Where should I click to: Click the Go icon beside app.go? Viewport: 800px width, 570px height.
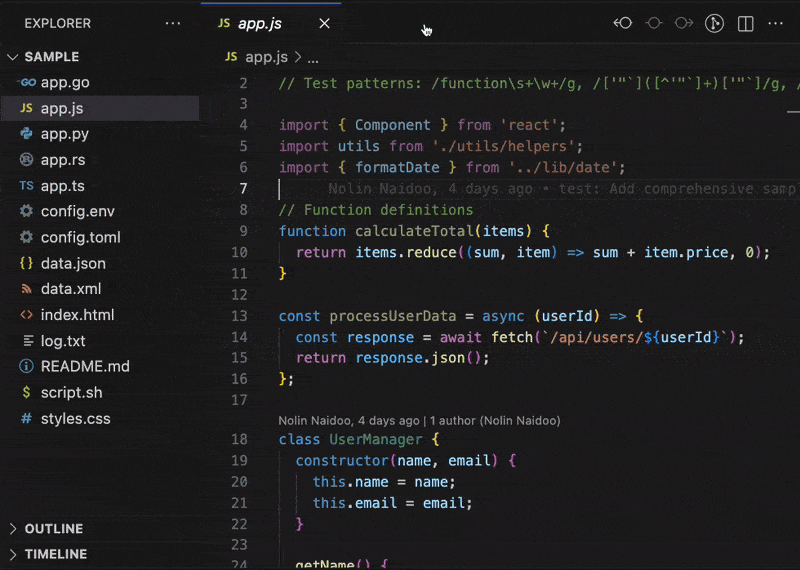click(x=26, y=82)
